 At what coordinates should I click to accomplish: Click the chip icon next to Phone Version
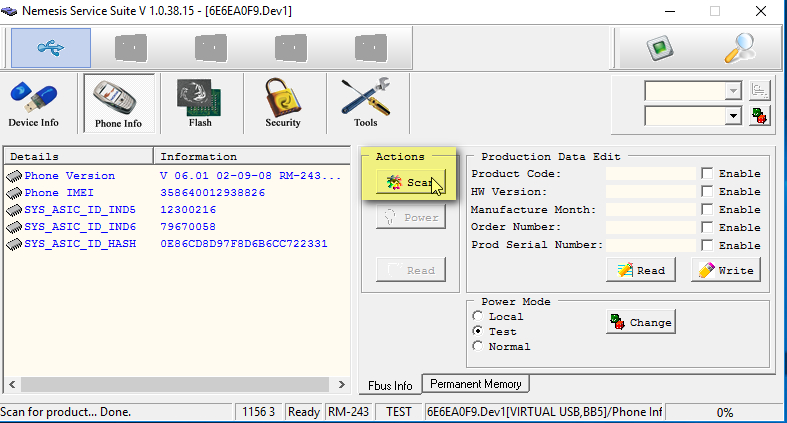[x=14, y=176]
